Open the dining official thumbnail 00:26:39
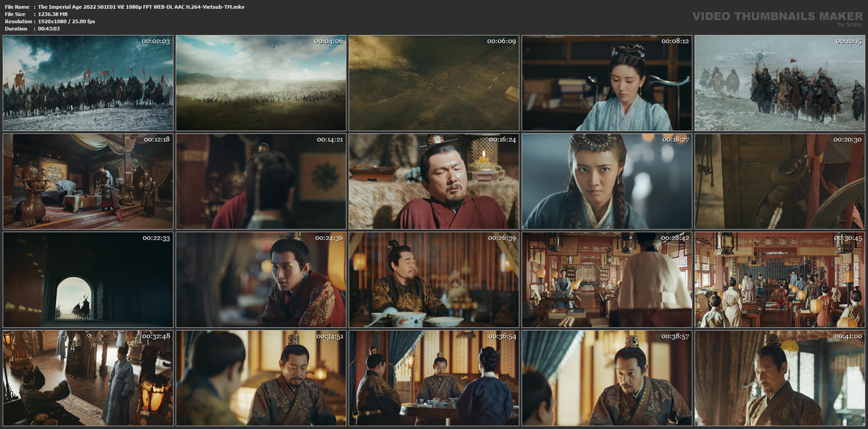 pos(434,280)
